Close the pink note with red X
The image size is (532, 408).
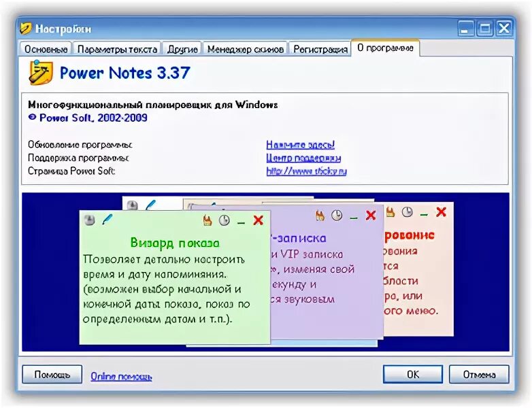(441, 212)
